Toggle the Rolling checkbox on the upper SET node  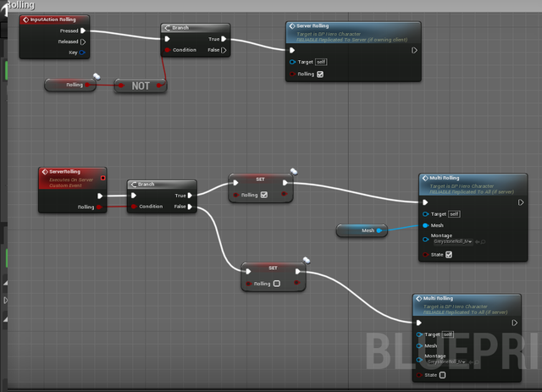click(264, 195)
